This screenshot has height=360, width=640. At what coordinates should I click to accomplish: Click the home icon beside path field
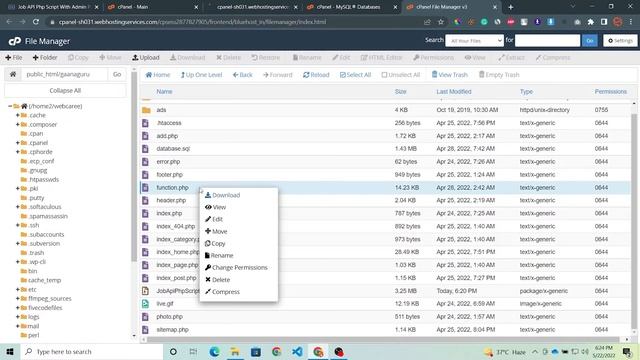pyautogui.click(x=13, y=74)
